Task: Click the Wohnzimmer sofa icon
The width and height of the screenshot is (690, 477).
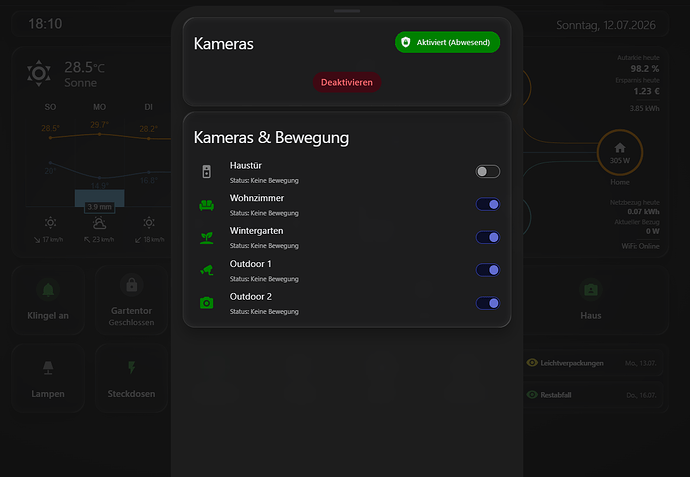Action: 206,205
